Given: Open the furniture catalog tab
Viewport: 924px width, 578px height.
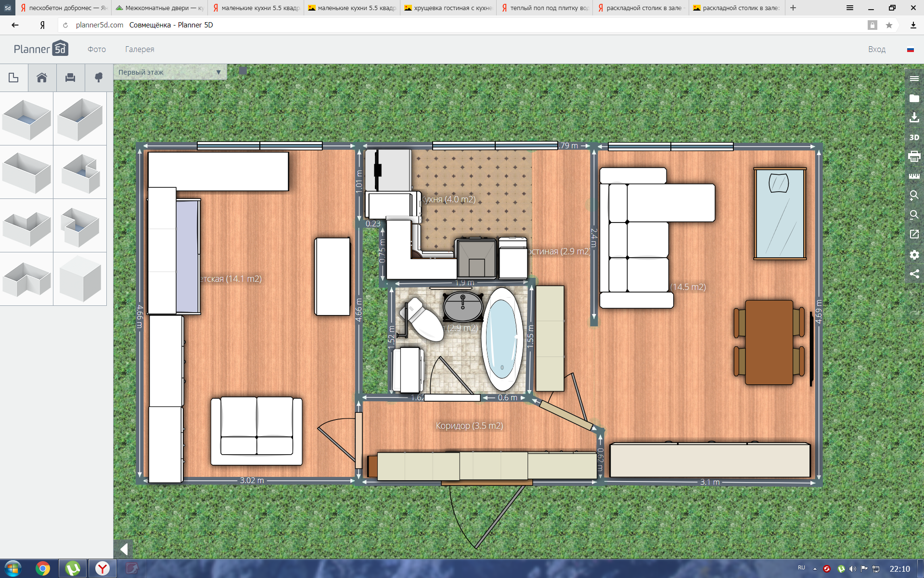Looking at the screenshot, I should pyautogui.click(x=70, y=78).
